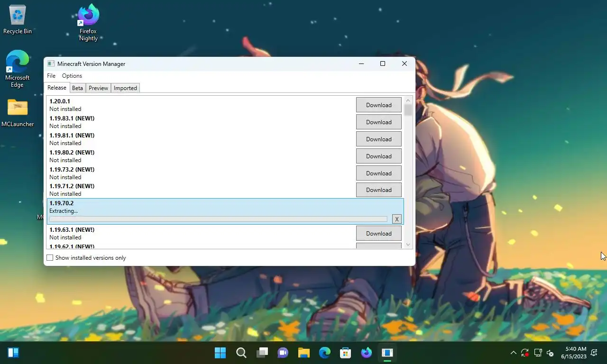The width and height of the screenshot is (607, 364).
Task: Launch Edge from the taskbar
Action: point(325,353)
